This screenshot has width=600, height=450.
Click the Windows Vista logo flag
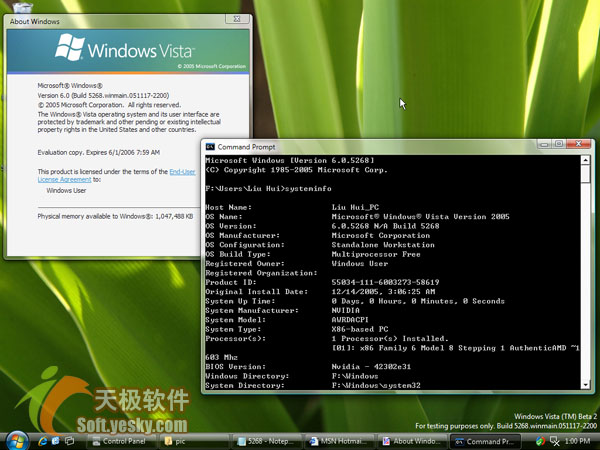pos(70,47)
